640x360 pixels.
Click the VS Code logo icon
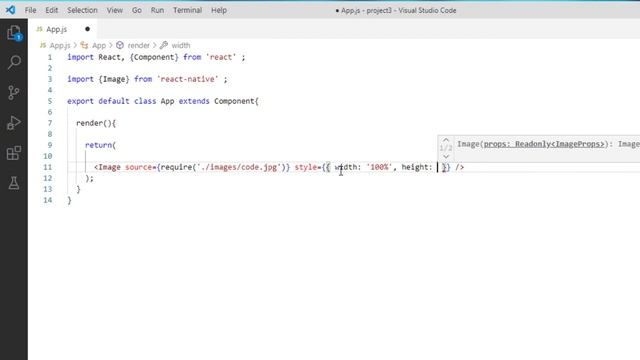[x=11, y=10]
